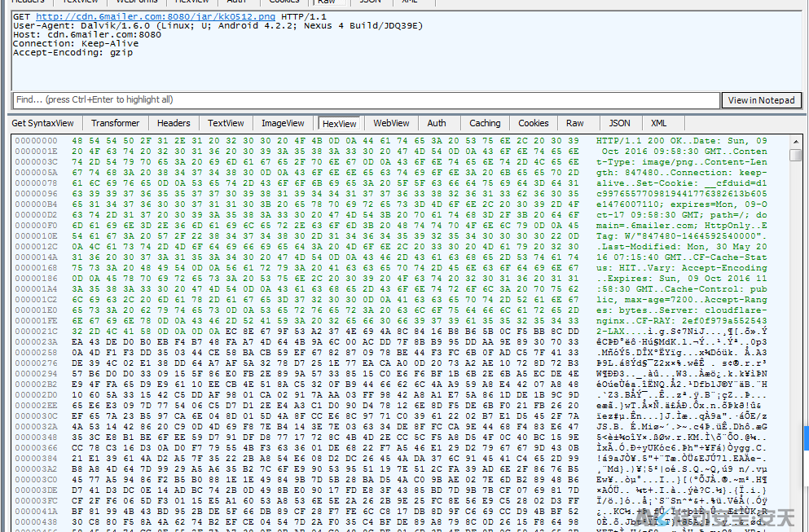Image resolution: width=809 pixels, height=532 pixels.
Task: Select hex offset 00000168
Action: pos(36,268)
